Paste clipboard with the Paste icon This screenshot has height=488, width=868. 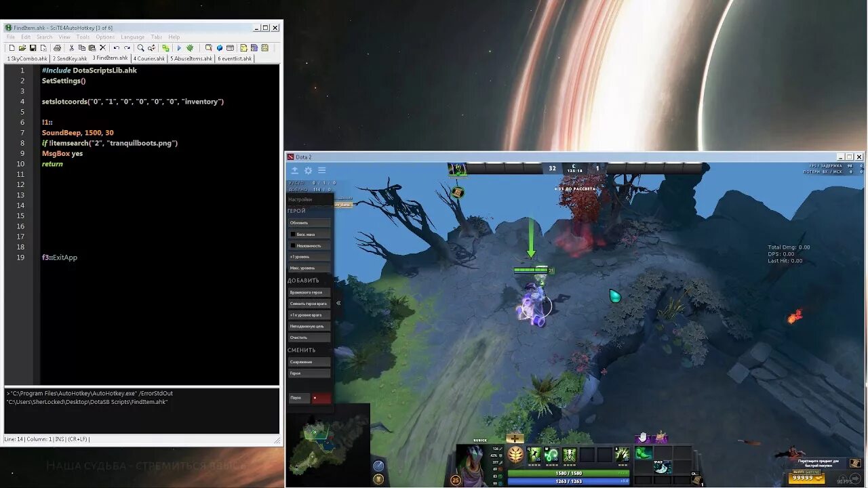click(92, 48)
